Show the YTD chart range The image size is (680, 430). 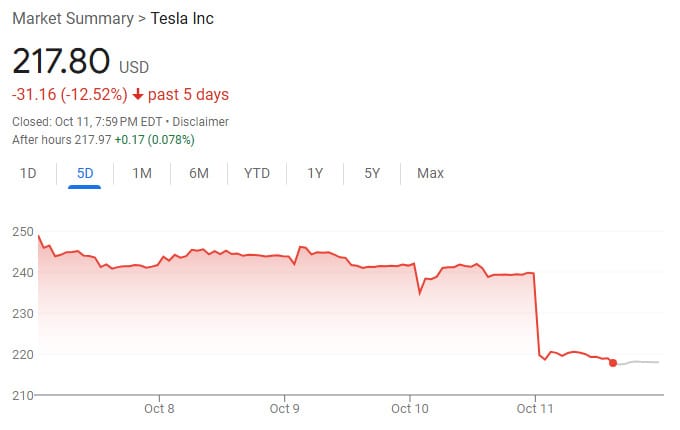click(x=257, y=173)
